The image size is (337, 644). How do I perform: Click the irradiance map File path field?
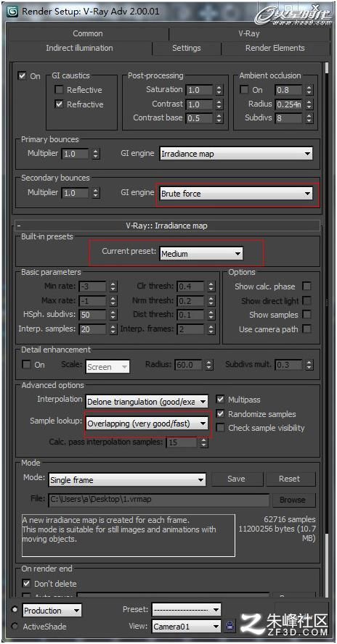click(158, 500)
